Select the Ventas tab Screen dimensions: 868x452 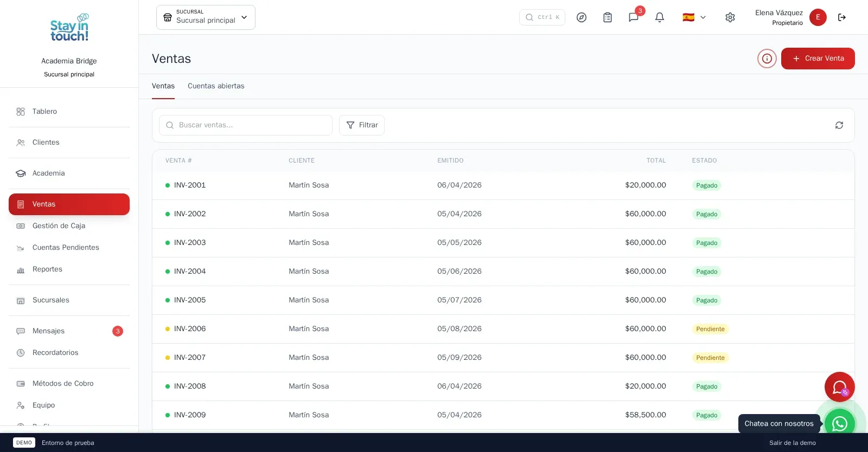[x=163, y=86]
